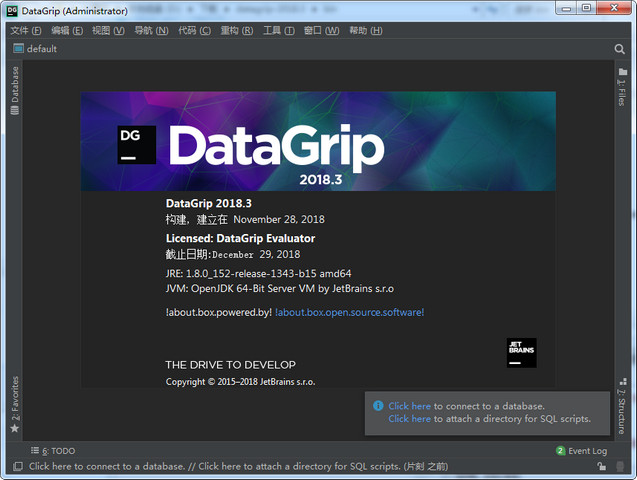Open the 代码 (C) menu

(x=195, y=30)
